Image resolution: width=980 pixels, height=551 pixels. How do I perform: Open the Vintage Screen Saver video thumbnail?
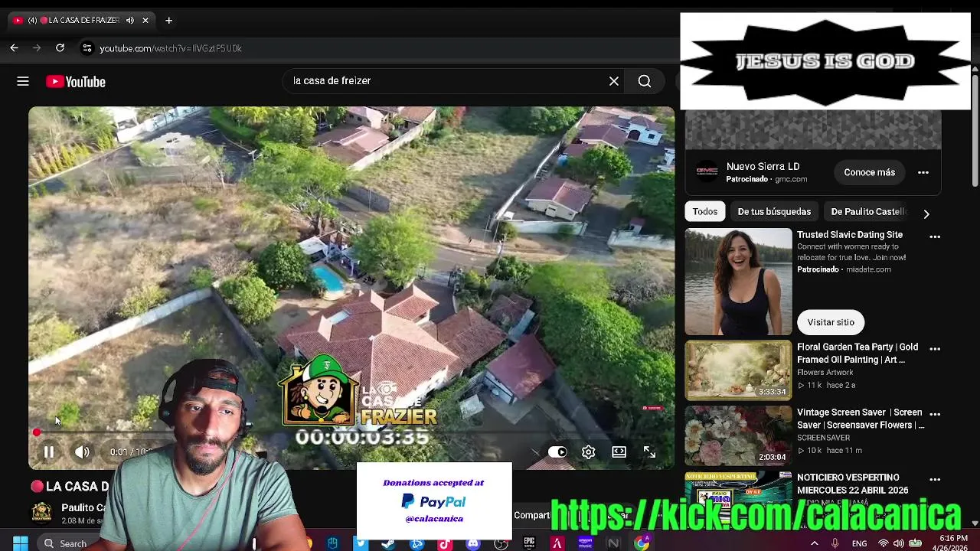tap(738, 435)
